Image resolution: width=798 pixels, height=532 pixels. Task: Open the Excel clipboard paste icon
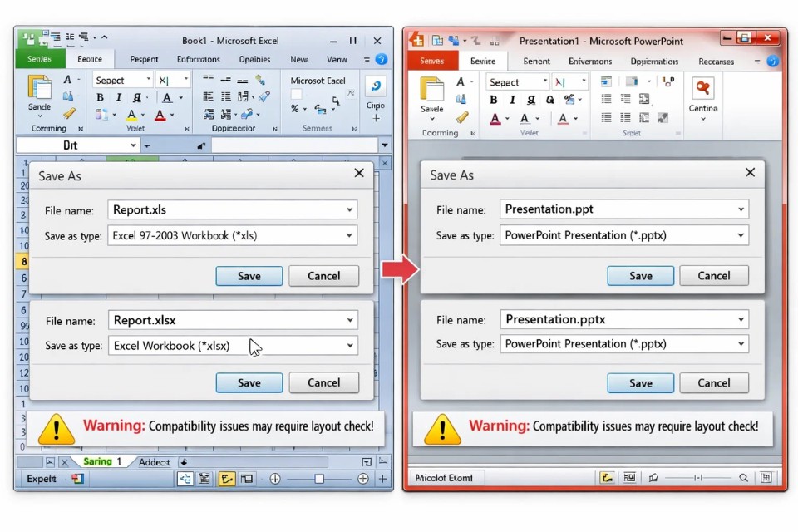38,86
